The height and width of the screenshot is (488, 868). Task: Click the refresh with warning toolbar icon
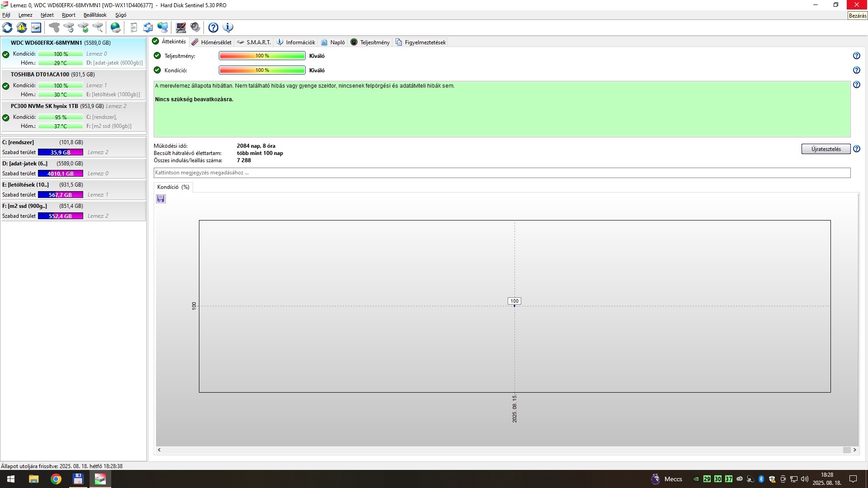22,28
